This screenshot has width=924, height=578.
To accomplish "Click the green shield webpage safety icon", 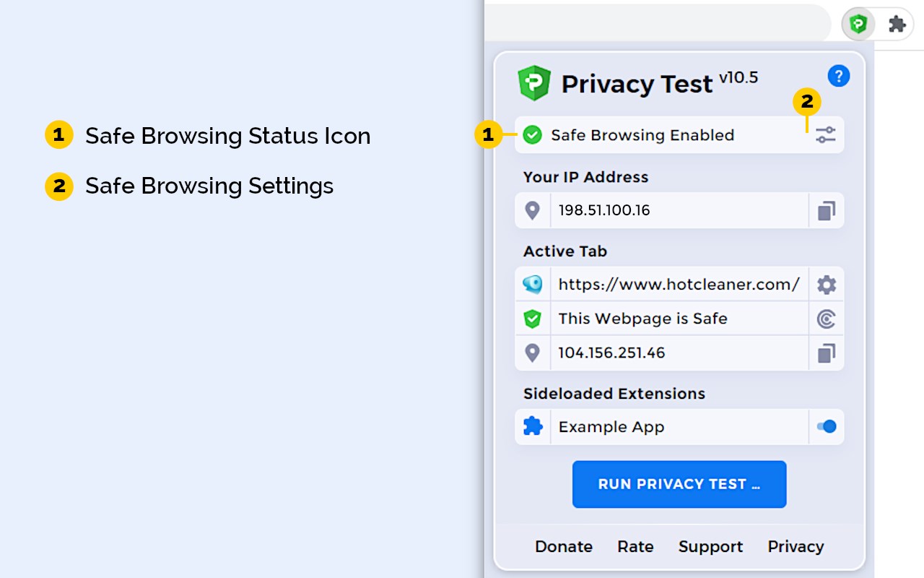I will point(532,319).
